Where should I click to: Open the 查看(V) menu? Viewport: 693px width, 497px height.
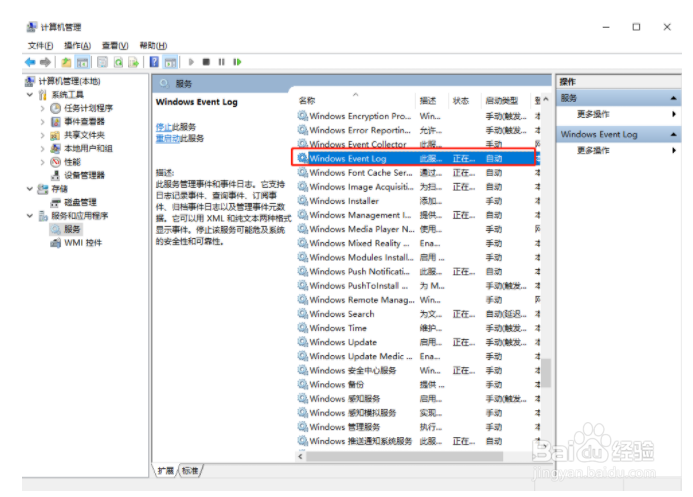[115, 46]
